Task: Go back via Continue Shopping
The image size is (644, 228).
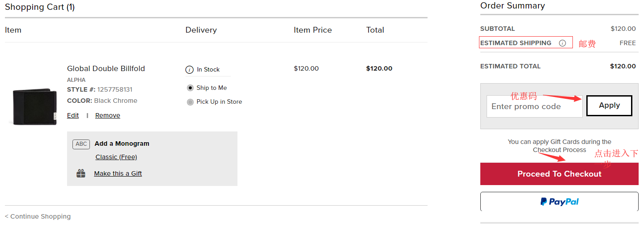Action: click(38, 216)
